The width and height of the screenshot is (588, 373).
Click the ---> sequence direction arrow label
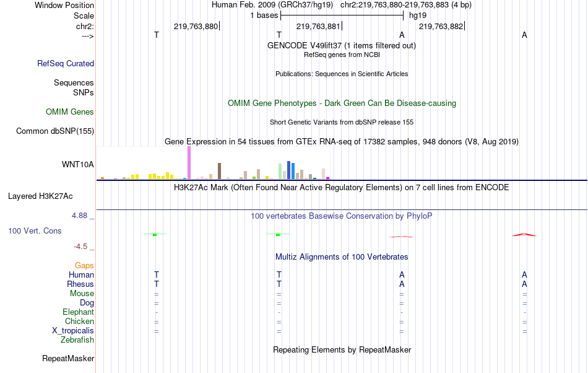(87, 36)
